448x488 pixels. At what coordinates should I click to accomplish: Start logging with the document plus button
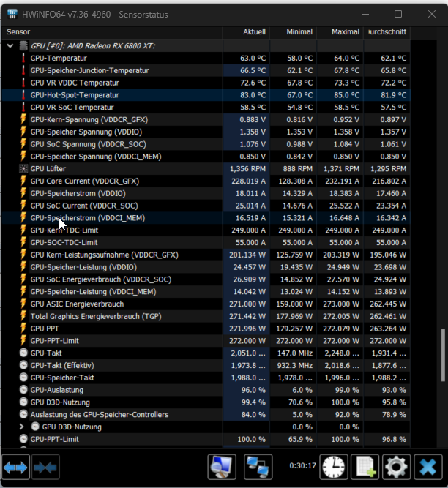click(x=365, y=467)
